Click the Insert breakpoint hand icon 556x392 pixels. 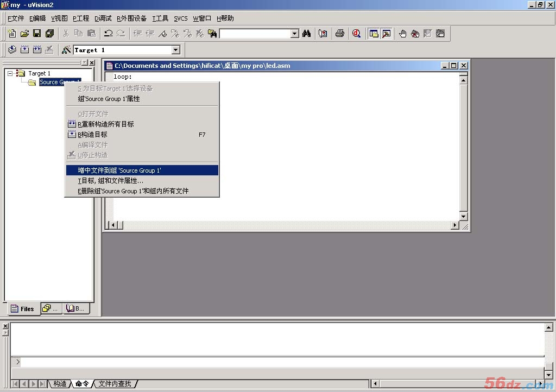[403, 33]
